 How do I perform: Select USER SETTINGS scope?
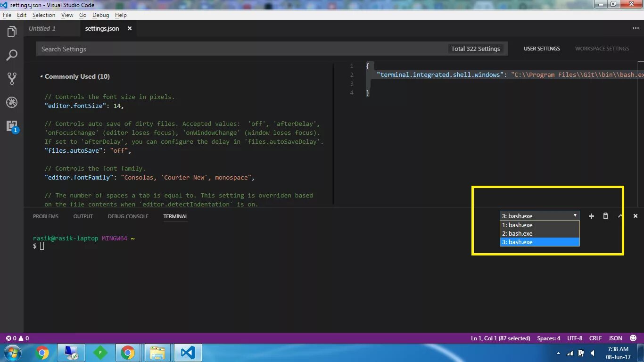coord(542,49)
